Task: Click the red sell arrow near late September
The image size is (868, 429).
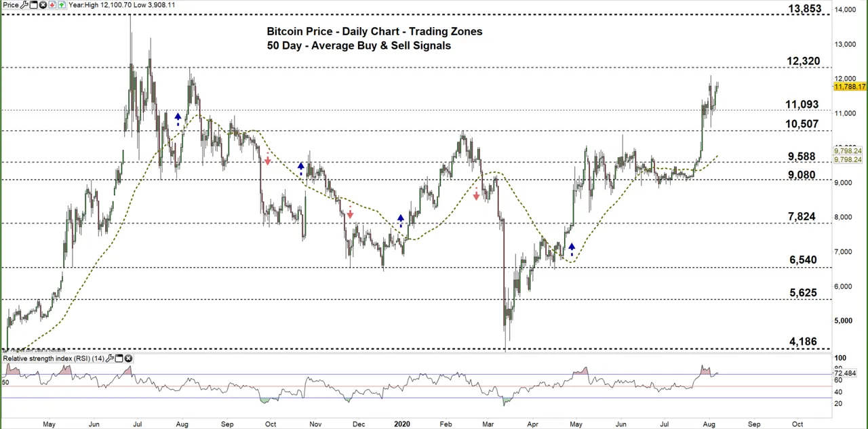Action: pos(268,160)
